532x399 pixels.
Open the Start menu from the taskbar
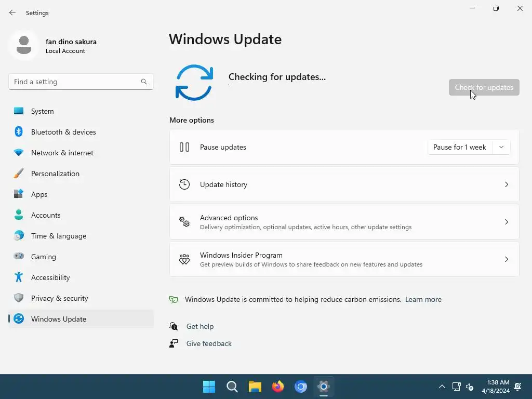click(x=209, y=387)
